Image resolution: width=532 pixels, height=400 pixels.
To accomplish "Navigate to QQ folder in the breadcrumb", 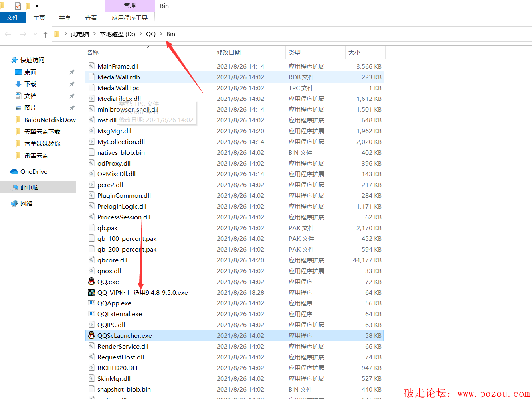I will pos(151,34).
